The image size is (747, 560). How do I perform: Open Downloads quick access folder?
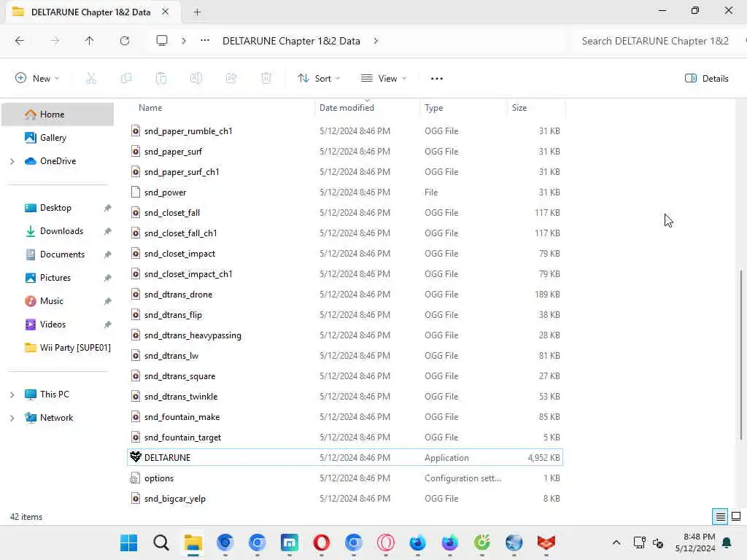click(61, 231)
